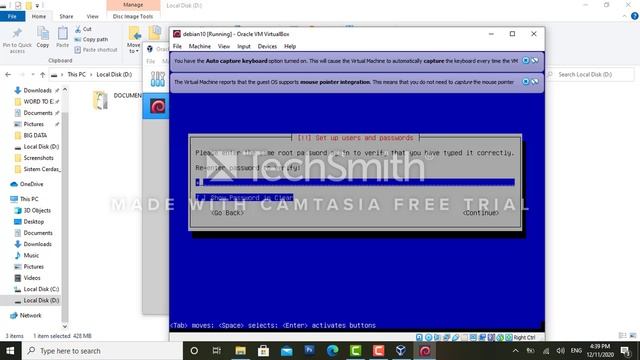Dismiss the mouse pointer integration notification
The image size is (640, 360).
[x=526, y=82]
